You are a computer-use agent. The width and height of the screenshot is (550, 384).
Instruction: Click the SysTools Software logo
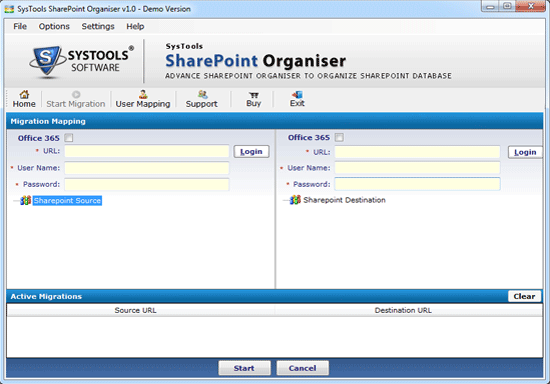[81, 61]
